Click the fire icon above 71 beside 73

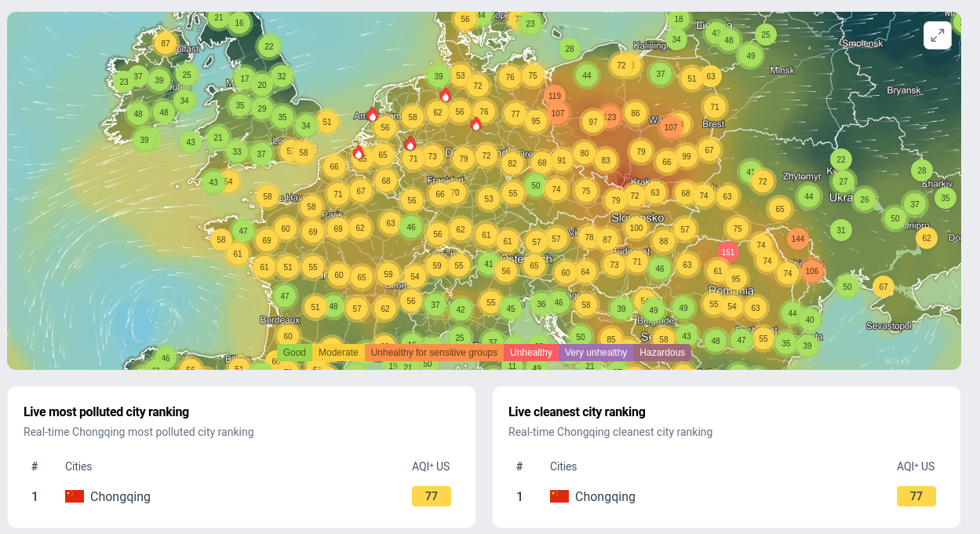coord(410,144)
